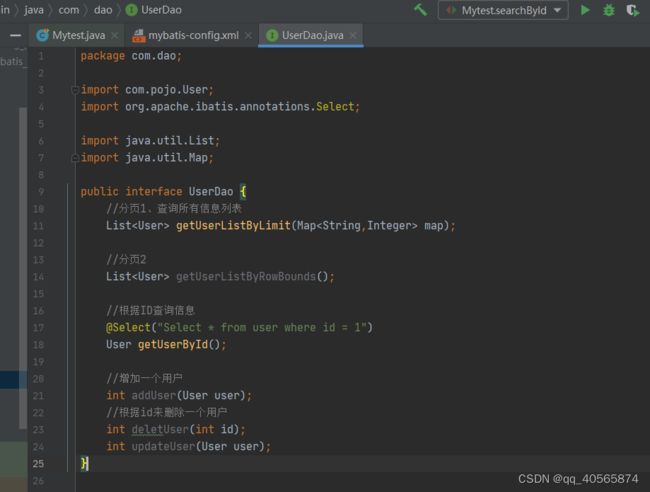Close the mybatis-config.xml tab
The width and height of the screenshot is (650, 492).
click(x=248, y=36)
